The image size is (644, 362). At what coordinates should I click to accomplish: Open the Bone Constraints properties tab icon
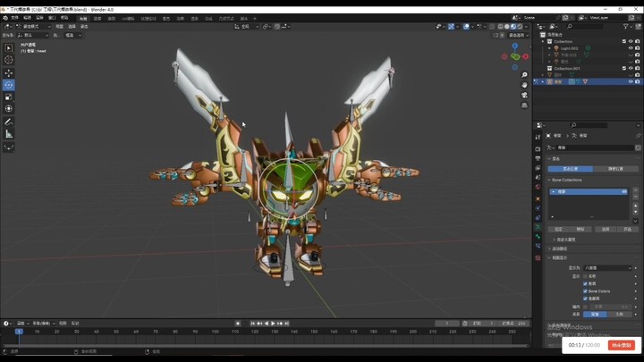(x=538, y=246)
